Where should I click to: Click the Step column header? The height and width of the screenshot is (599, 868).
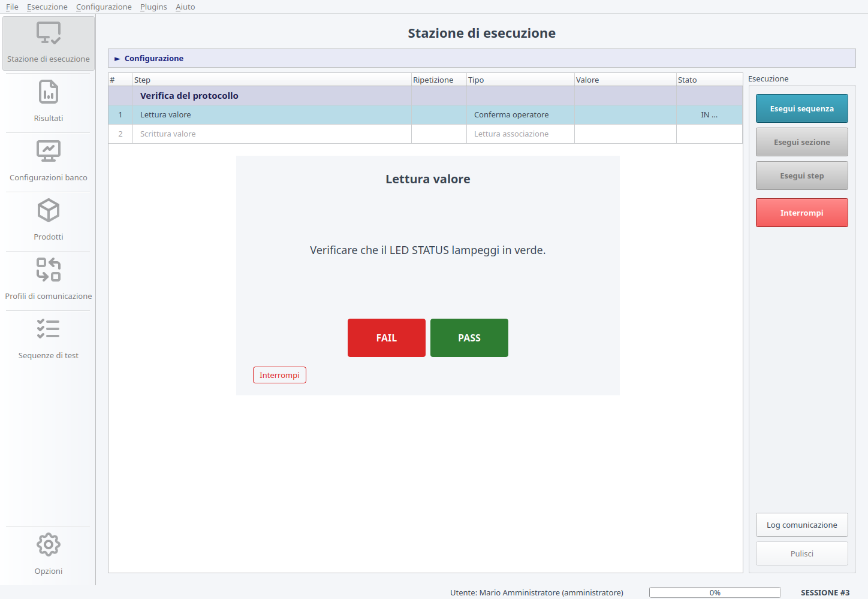coord(272,80)
